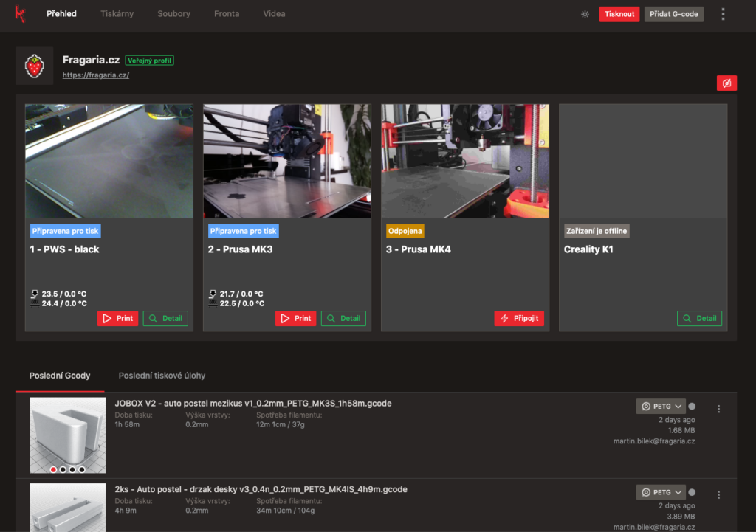Open the Fronta menu item
Image resolution: width=756 pixels, height=532 pixels.
click(x=227, y=14)
